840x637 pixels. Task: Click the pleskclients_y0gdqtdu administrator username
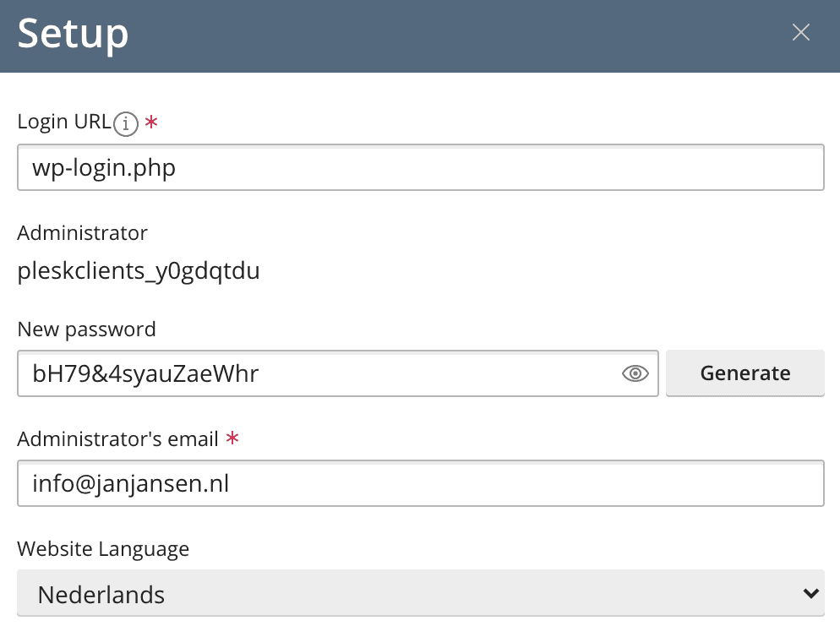click(x=139, y=272)
